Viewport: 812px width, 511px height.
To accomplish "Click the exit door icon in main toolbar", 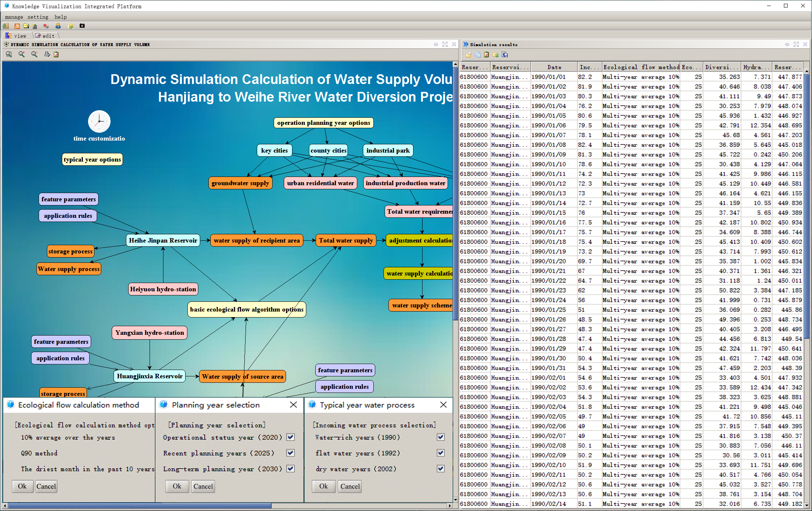I will coord(6,26).
